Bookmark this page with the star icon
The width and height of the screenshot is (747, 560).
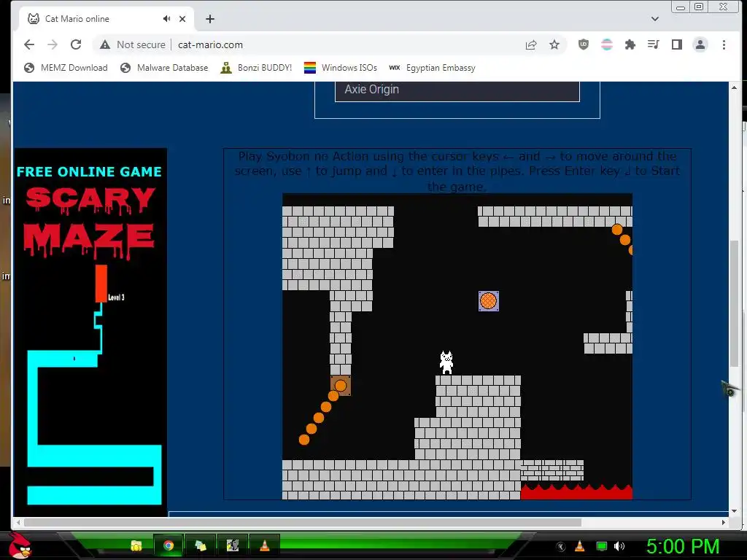point(554,44)
